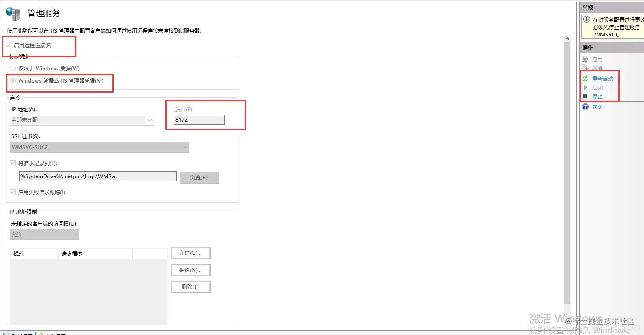Image resolution: width=644 pixels, height=335 pixels.
Task: Click the 允许(O)... button
Action: [x=191, y=253]
